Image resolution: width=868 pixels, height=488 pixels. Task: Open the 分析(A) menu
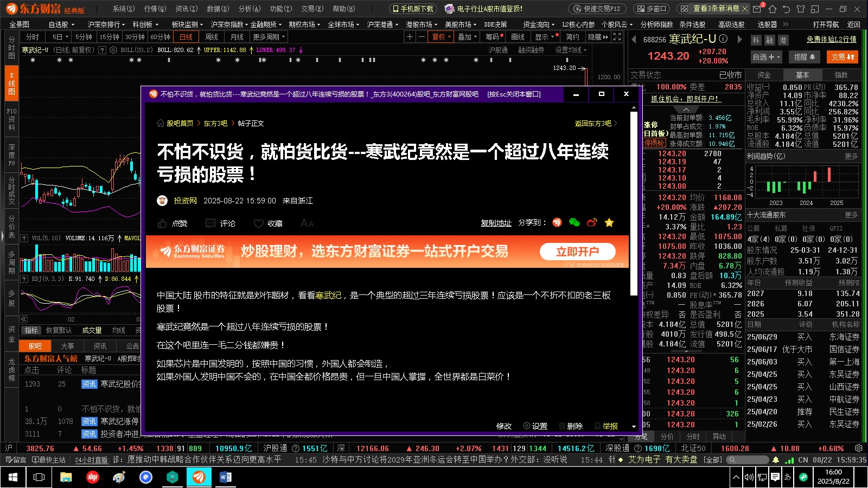[x=249, y=9]
